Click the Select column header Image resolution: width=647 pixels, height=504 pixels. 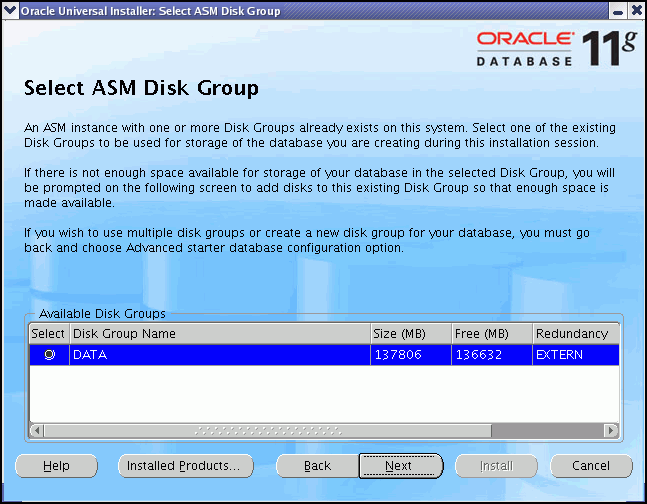[48, 334]
